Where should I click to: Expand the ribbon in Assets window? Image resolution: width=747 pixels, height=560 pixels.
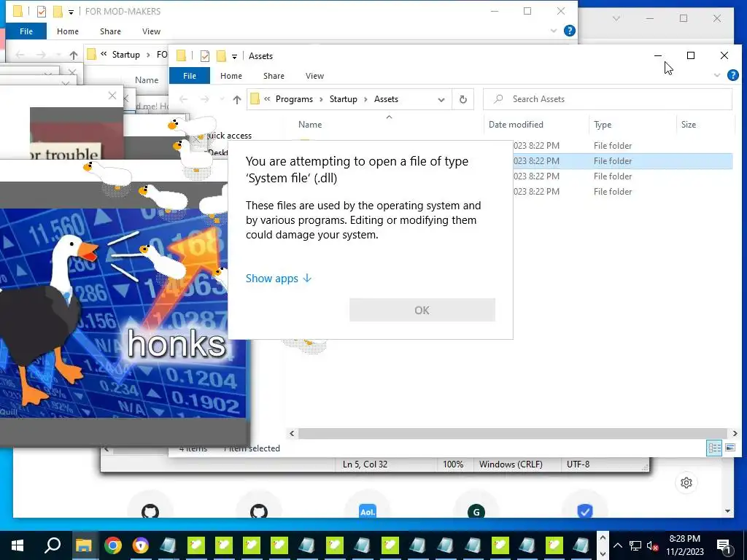pyautogui.click(x=717, y=75)
